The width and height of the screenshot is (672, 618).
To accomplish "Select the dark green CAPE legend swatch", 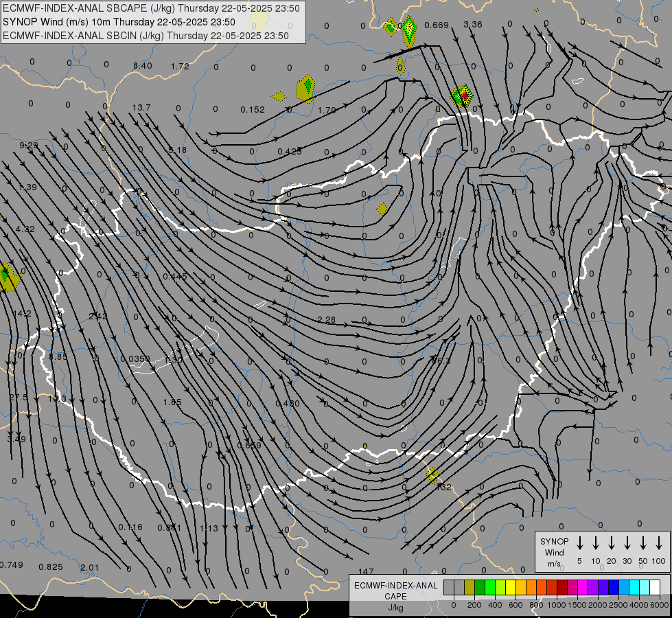I will (x=480, y=588).
